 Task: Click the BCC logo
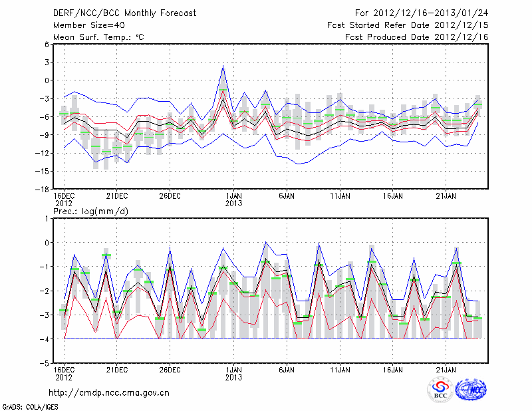coord(440,390)
